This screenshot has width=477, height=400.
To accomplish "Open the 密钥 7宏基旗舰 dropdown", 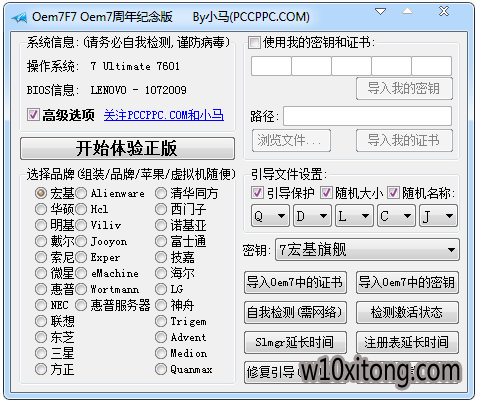I will click(x=367, y=250).
